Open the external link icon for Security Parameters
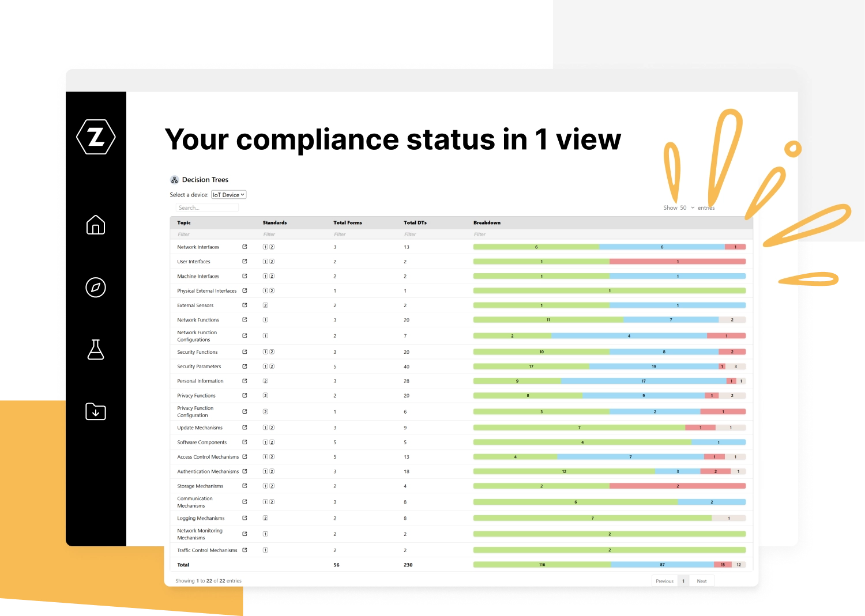 coord(245,366)
